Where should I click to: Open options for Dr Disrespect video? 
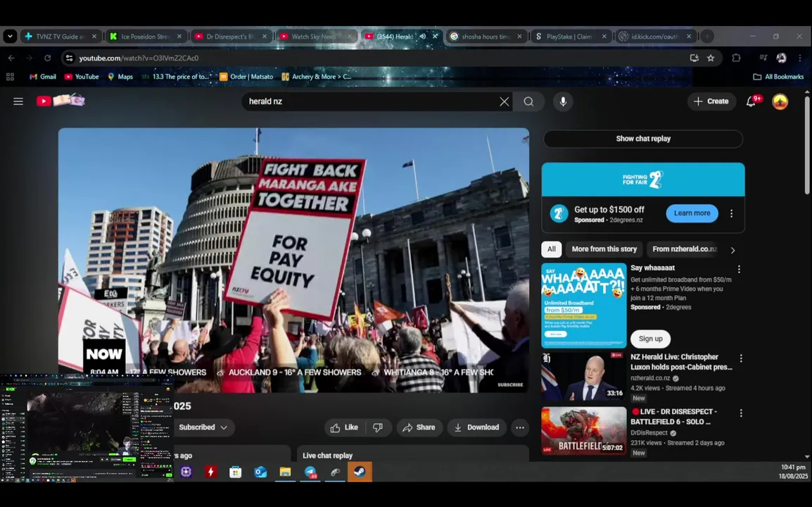pos(741,413)
